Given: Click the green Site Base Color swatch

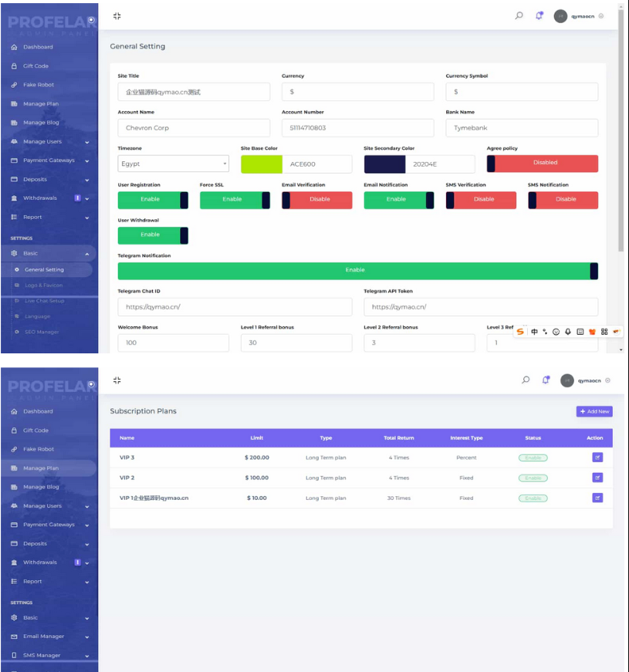Looking at the screenshot, I should [262, 164].
